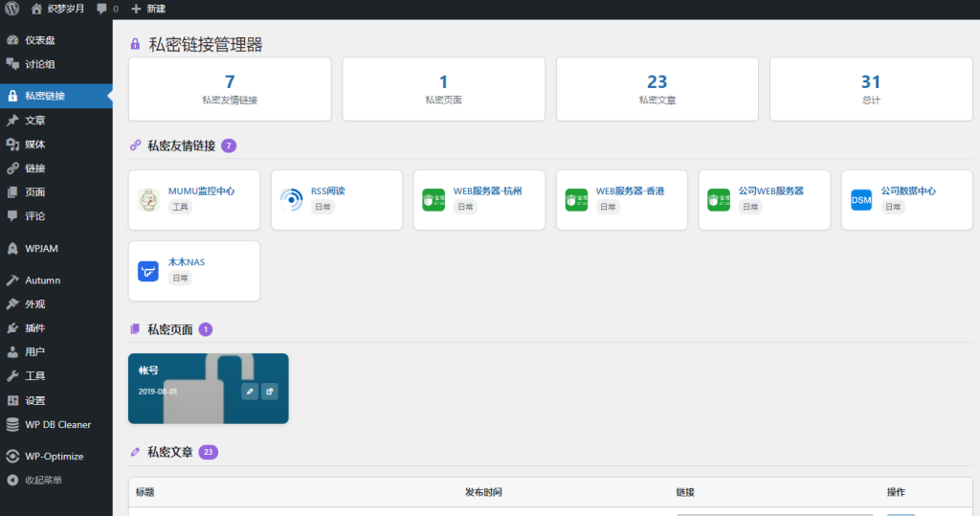Click the 私密文章 count card showing 23
Image resolution: width=980 pixels, height=516 pixels.
pos(657,89)
